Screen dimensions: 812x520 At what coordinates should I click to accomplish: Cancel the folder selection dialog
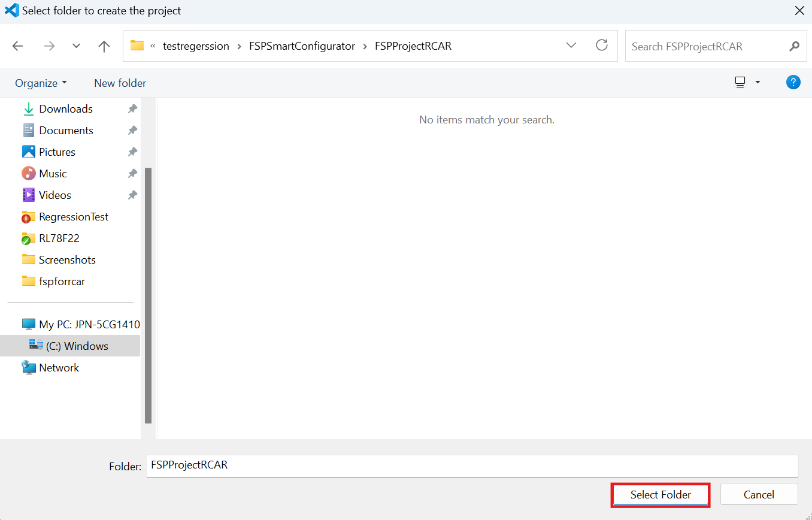pos(759,495)
